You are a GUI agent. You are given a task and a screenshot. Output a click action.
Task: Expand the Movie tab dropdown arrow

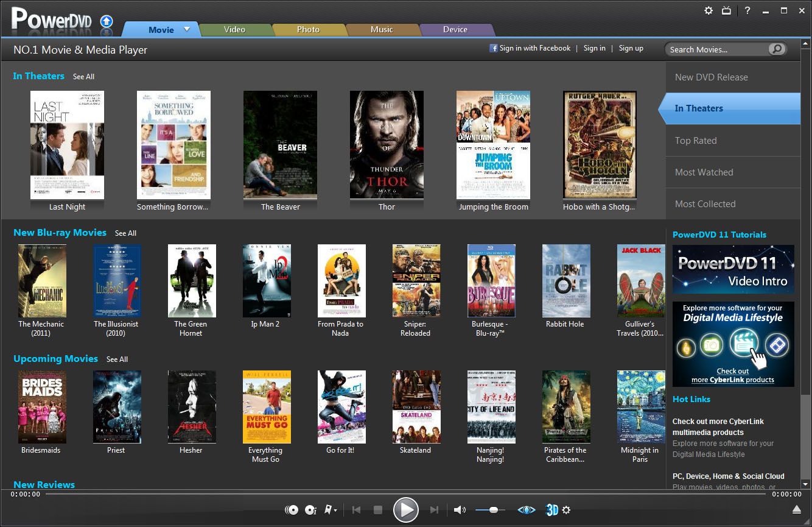pos(187,29)
